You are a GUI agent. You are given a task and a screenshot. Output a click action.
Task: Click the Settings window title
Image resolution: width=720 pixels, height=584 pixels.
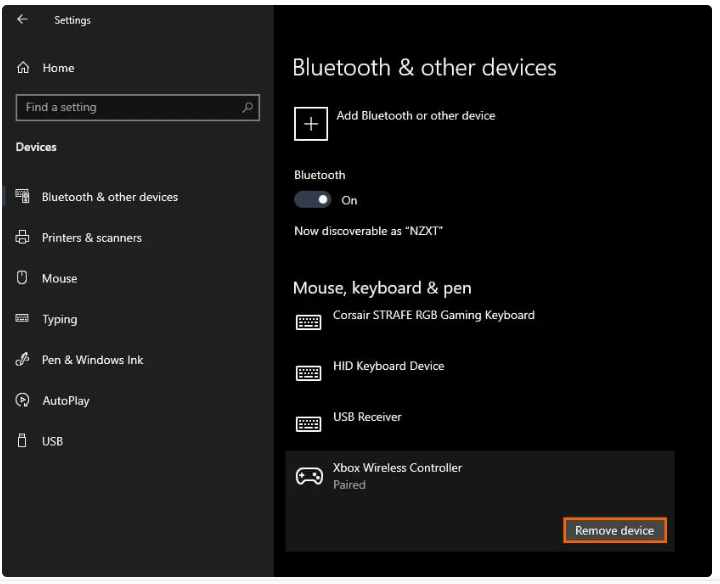(73, 20)
